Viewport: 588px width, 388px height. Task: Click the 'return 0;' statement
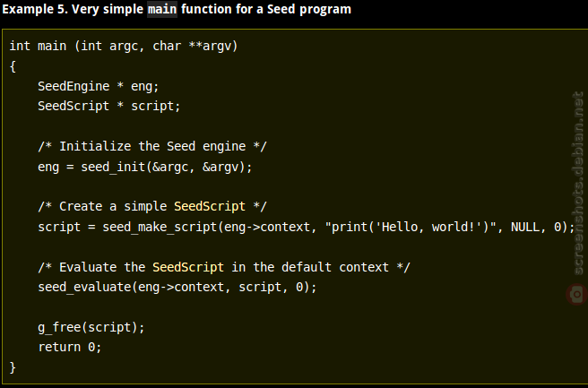tap(70, 347)
